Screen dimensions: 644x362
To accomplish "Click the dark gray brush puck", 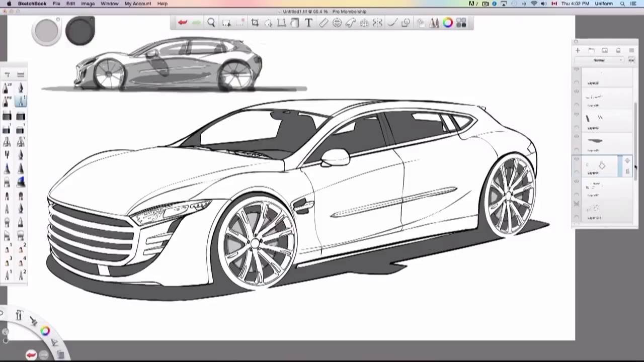I will (80, 31).
